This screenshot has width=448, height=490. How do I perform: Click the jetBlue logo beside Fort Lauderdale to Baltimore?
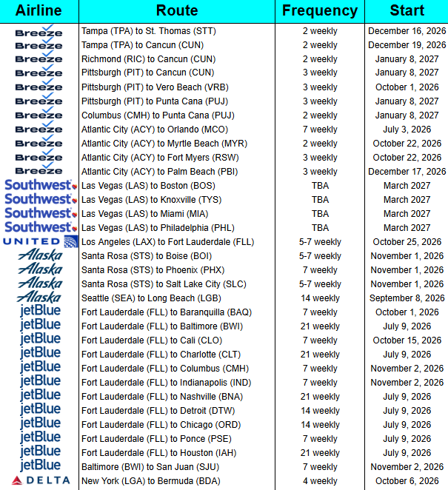(x=40, y=326)
